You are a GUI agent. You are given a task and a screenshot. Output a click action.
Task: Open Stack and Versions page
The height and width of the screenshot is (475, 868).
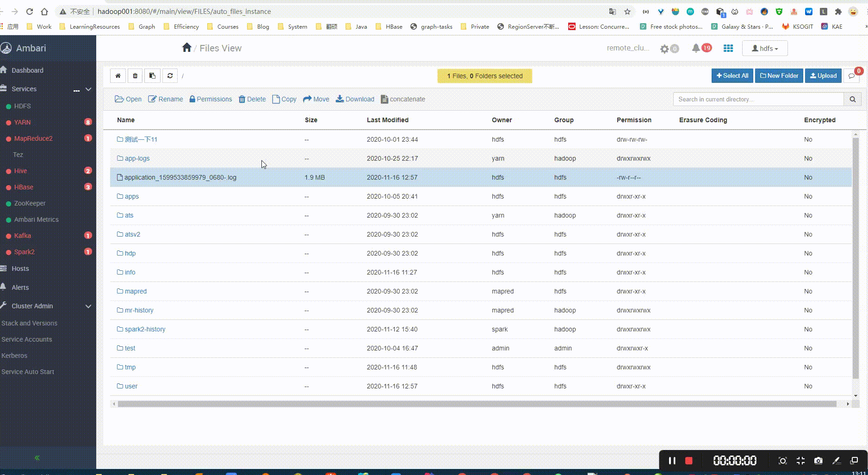click(x=29, y=323)
